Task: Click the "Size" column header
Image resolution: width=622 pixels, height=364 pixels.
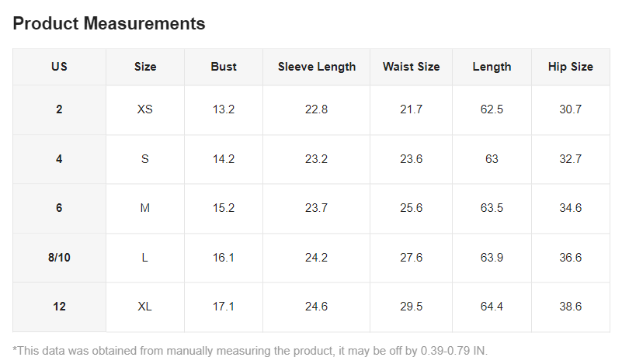Action: 145,67
